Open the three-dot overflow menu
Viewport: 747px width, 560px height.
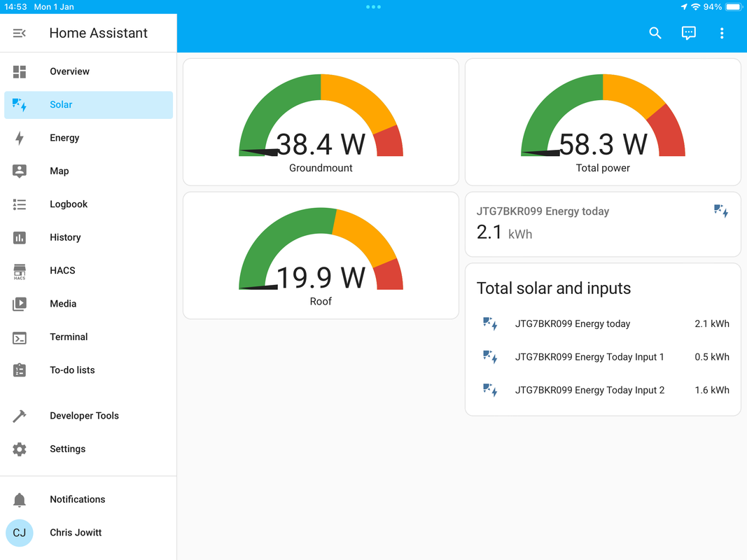pos(722,33)
